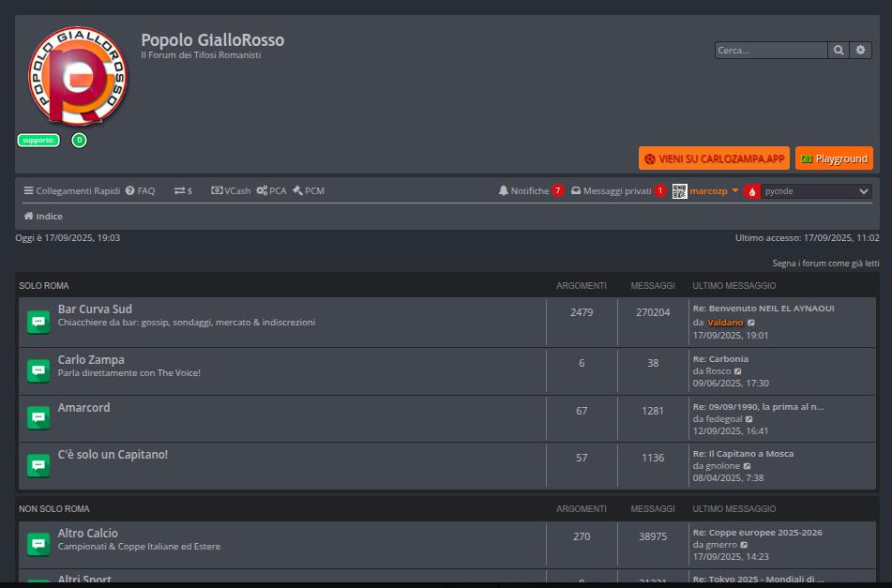Click the Popolo GialloRosso logo
Image resolution: width=892 pixels, height=588 pixels.
pos(78,77)
